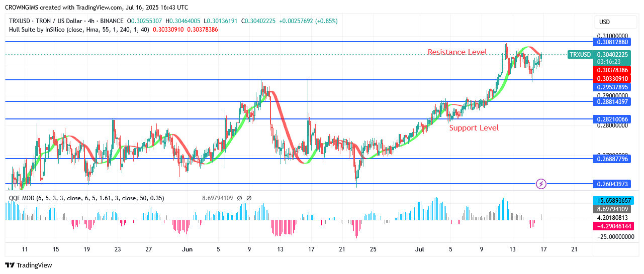Click the 0.26043973 horizontal line price label

(x=611, y=184)
